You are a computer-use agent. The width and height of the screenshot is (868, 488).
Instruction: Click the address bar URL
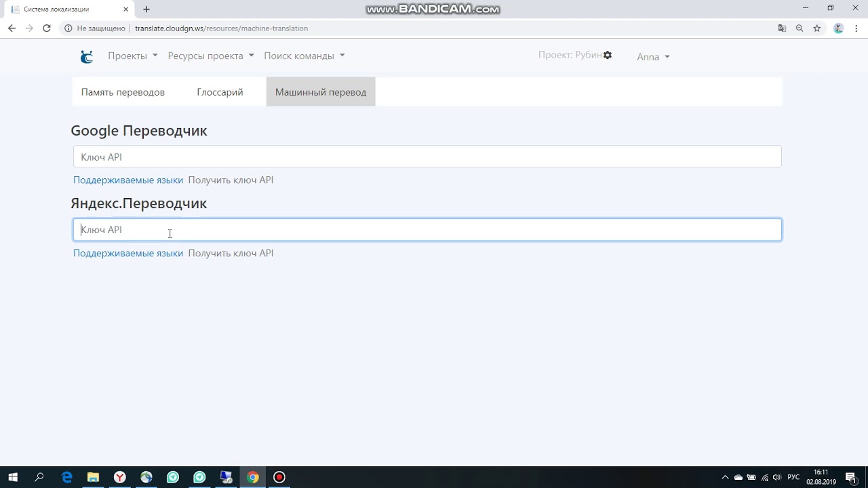coord(221,28)
